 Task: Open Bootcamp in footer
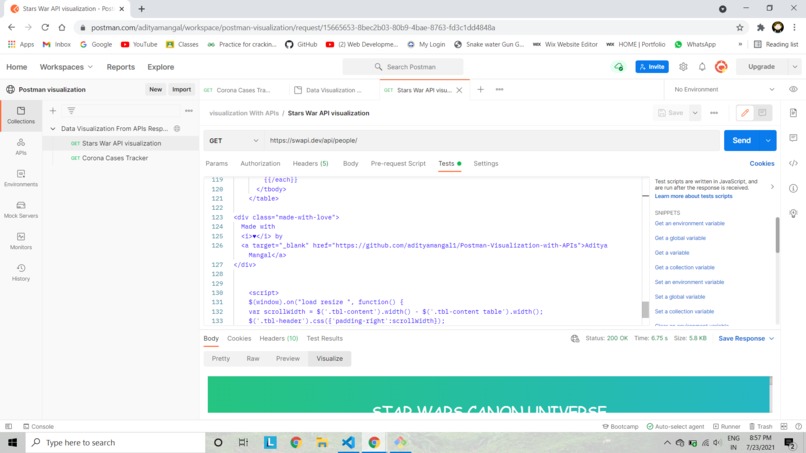pyautogui.click(x=620, y=426)
